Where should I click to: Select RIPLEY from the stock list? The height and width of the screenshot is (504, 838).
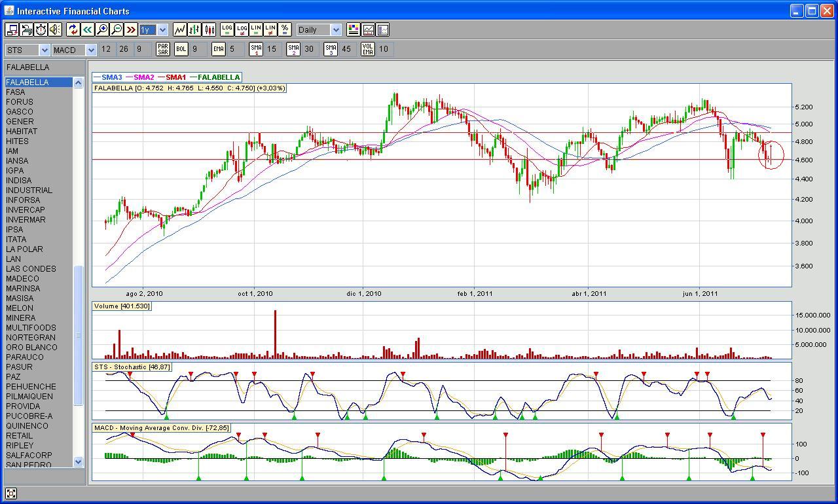pyautogui.click(x=20, y=446)
